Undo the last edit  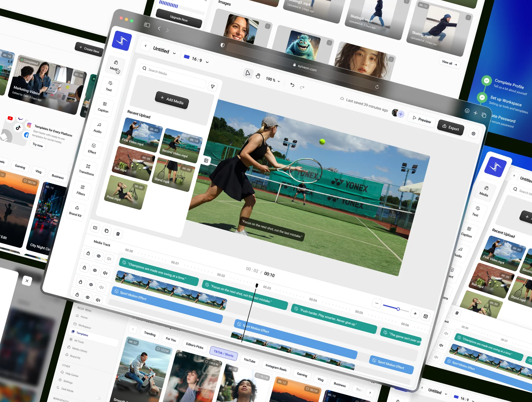pos(292,85)
